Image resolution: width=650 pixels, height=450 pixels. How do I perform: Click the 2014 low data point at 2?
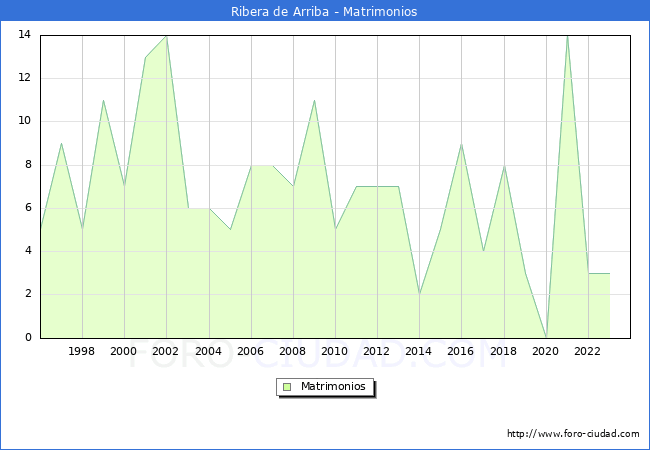(x=420, y=294)
